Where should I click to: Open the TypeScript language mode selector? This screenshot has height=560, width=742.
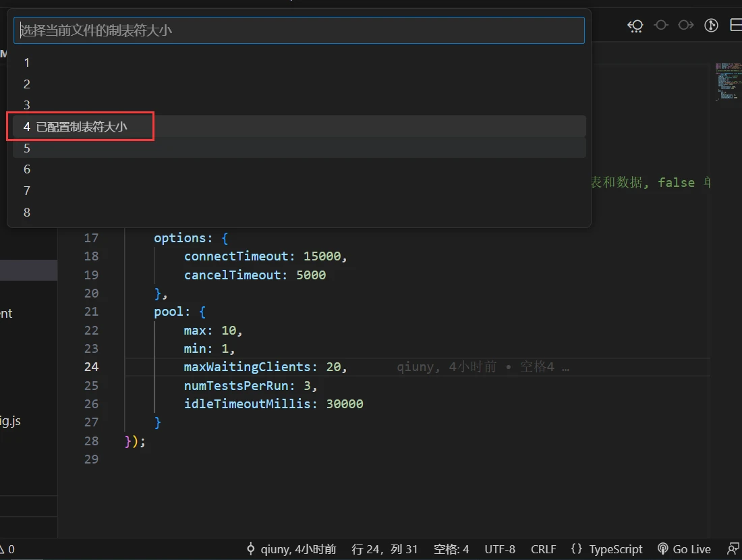pos(606,549)
